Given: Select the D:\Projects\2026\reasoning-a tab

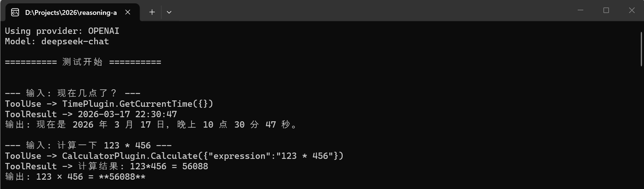Looking at the screenshot, I should [x=71, y=13].
